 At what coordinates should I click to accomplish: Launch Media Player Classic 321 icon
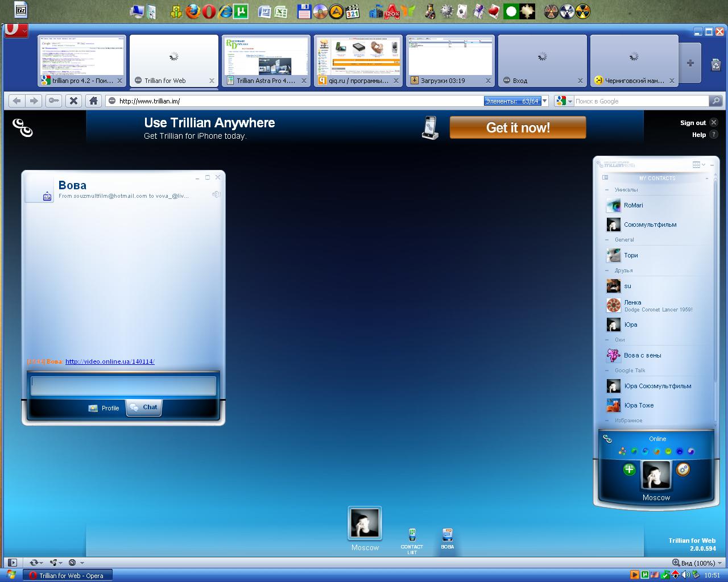(x=353, y=11)
